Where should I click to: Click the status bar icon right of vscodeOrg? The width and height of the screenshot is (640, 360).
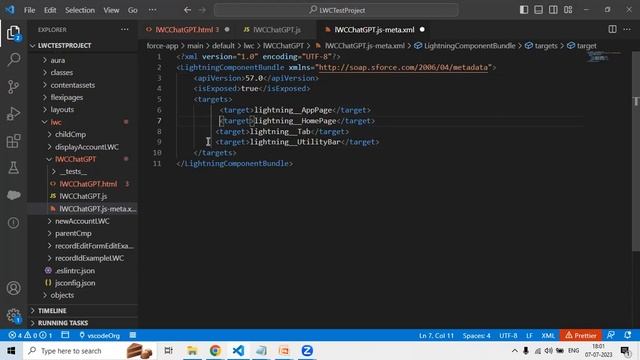[133, 335]
